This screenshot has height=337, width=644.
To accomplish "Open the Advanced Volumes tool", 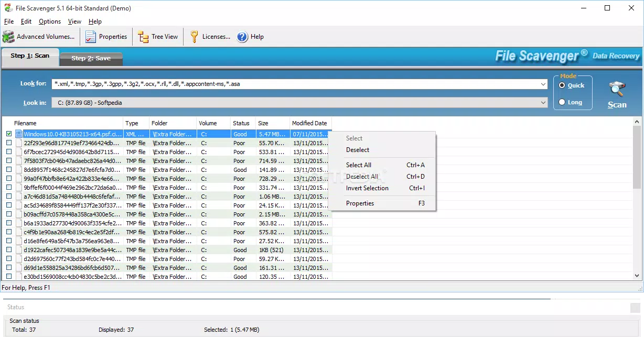I will 39,37.
